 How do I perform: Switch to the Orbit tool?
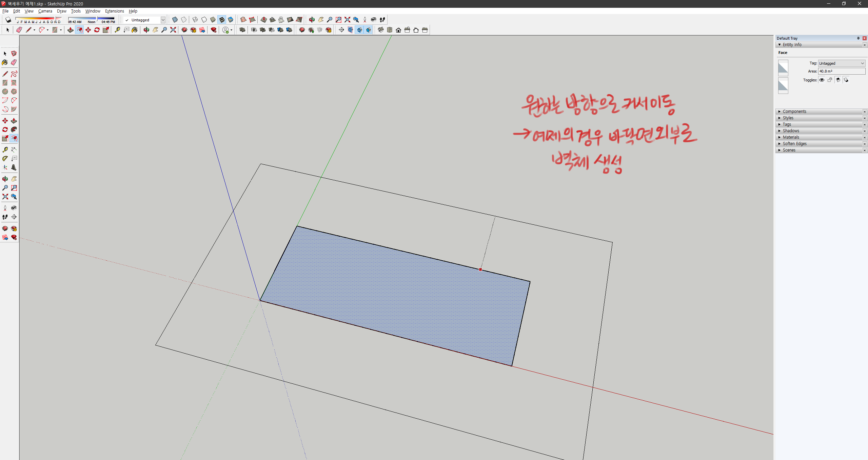[x=5, y=179]
